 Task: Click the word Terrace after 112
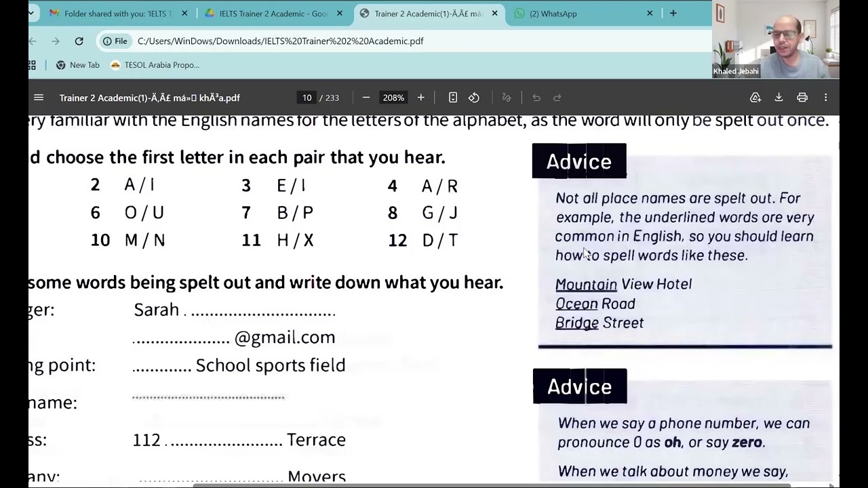(x=316, y=439)
